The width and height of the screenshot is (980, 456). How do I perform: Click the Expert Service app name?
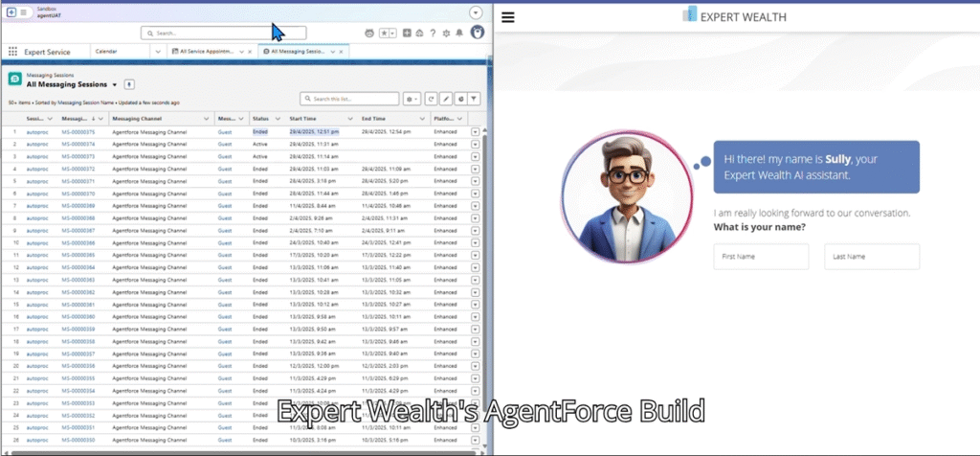(48, 52)
